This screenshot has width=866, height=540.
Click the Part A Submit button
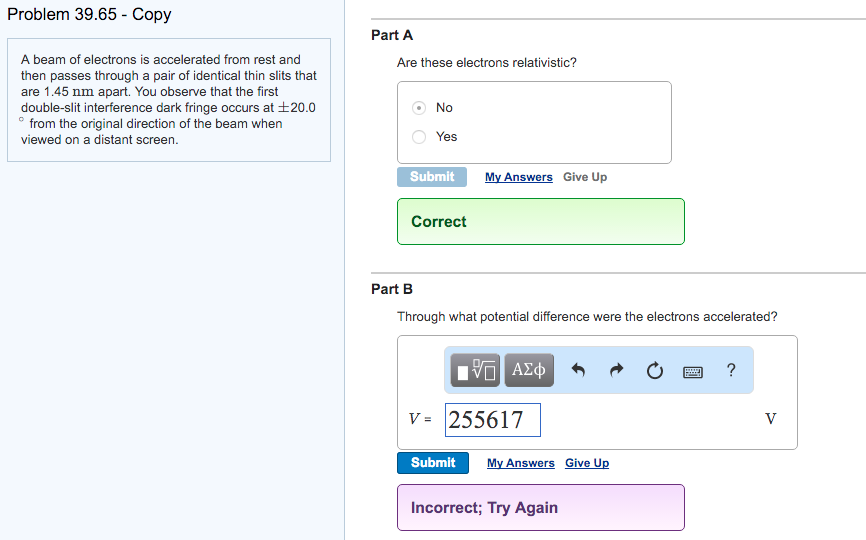pos(432,177)
